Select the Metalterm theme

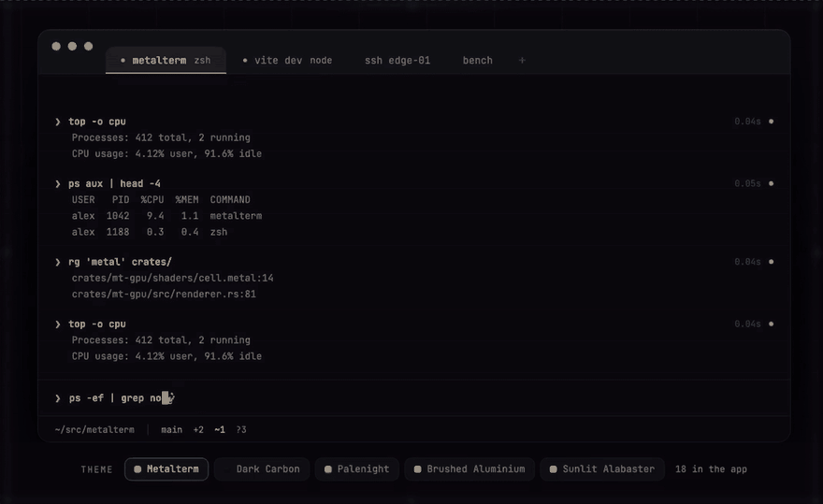(x=166, y=469)
